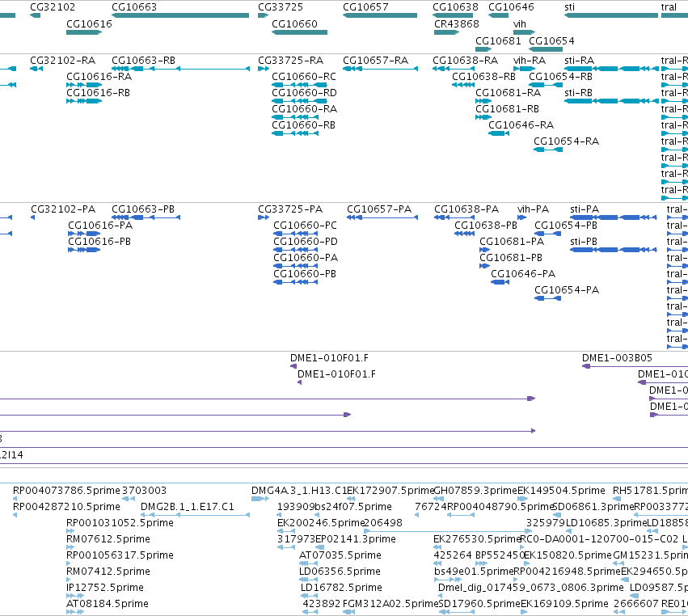Select the CG10663-PB protein label
Image resolution: width=688 pixels, height=616 pixels.
[143, 209]
